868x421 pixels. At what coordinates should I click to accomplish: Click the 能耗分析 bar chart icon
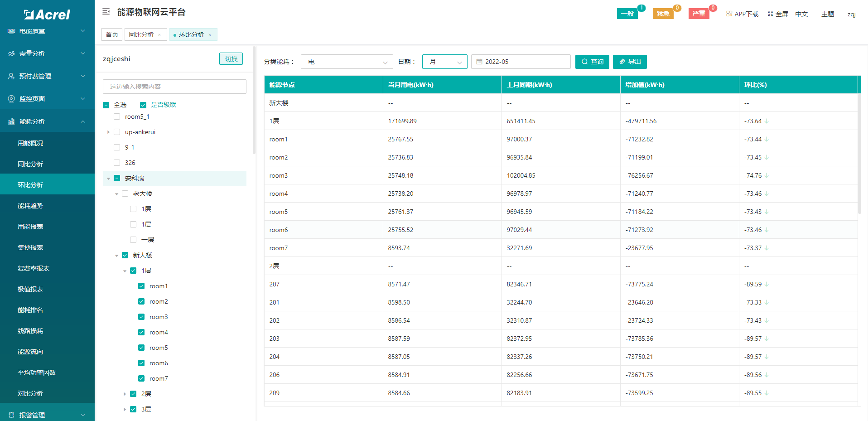tap(11, 121)
